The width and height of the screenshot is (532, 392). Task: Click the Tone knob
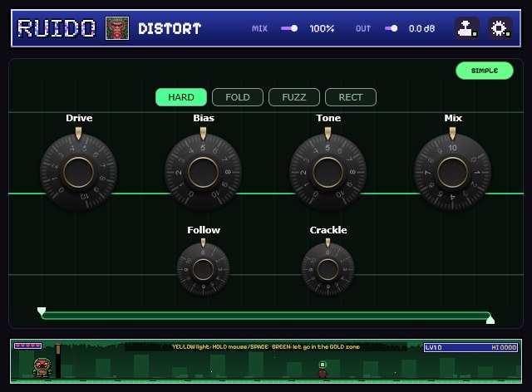(328, 172)
